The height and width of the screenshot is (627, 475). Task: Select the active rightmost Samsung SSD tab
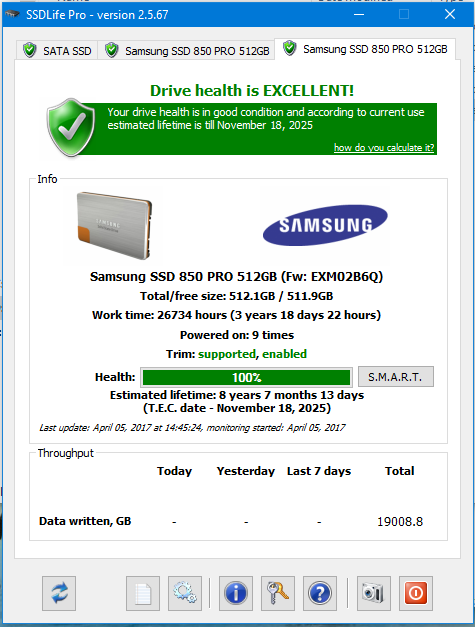point(365,49)
